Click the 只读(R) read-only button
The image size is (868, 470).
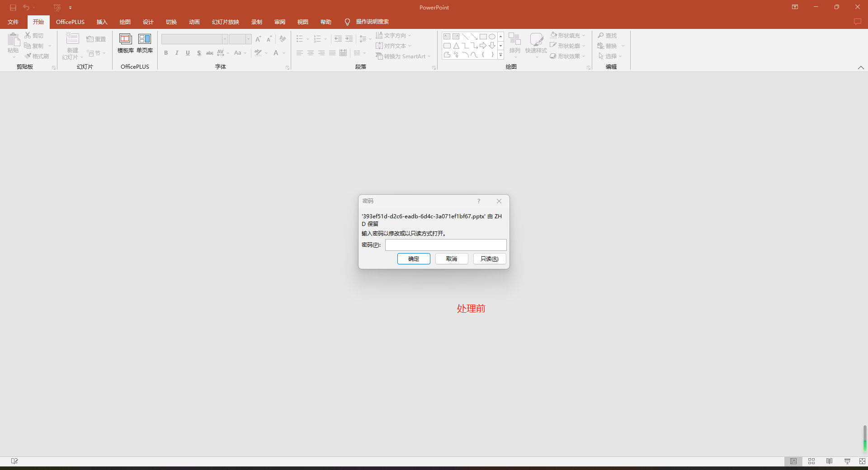(489, 258)
